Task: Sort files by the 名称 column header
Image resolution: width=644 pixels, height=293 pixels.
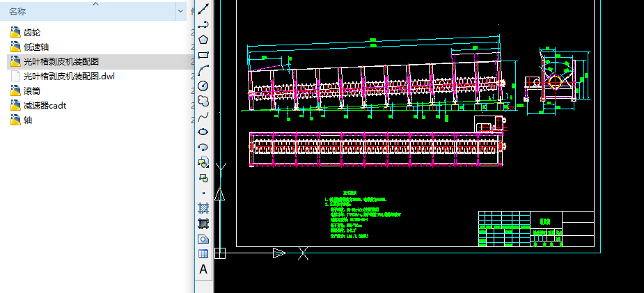Action: [x=88, y=12]
